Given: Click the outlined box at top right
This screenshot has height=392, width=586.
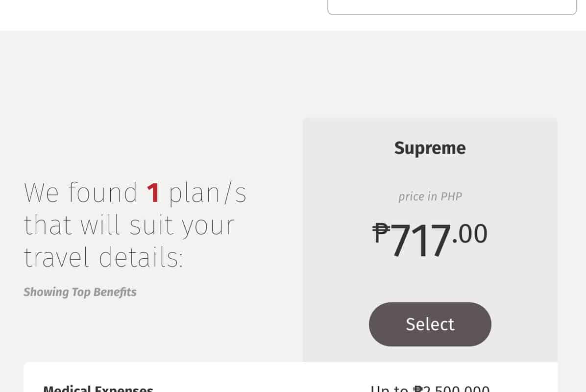Looking at the screenshot, I should click(452, 7).
